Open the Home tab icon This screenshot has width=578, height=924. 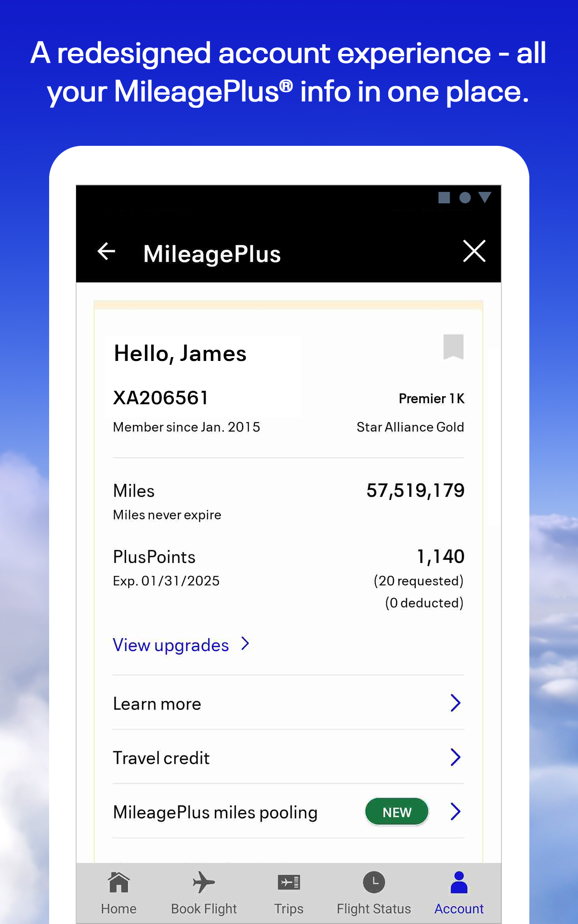click(118, 883)
